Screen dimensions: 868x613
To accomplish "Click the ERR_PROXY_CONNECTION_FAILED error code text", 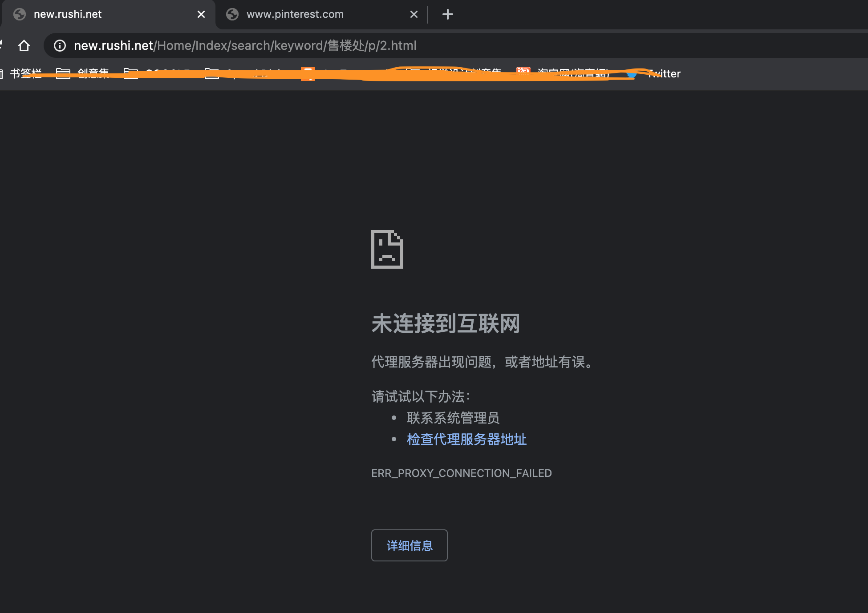I will click(461, 473).
